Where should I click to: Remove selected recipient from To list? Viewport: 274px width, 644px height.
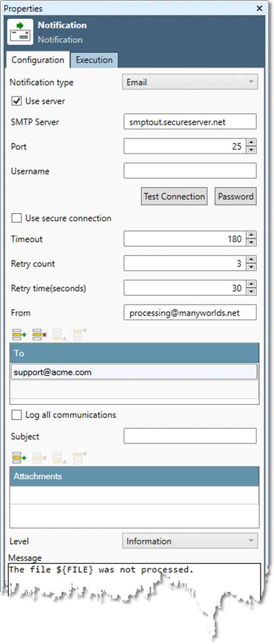[x=40, y=334]
